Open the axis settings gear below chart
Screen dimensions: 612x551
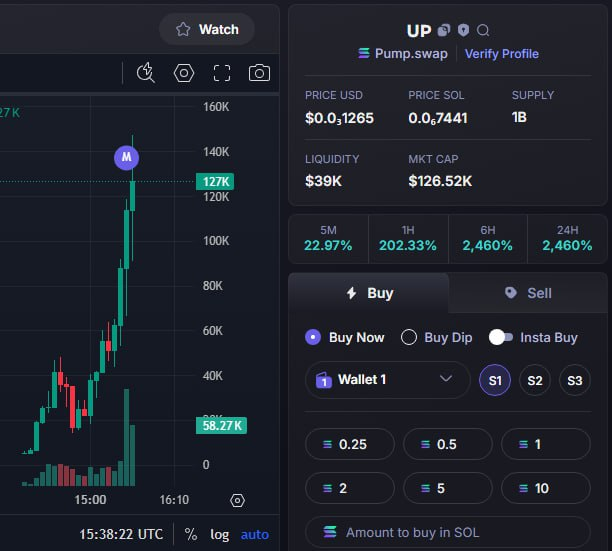[237, 500]
